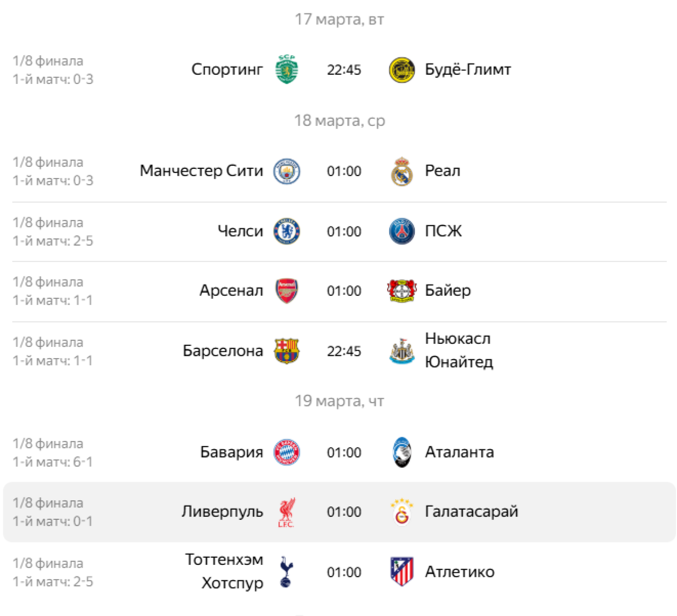Viewport: 677px width, 616px height.
Task: Click the Bayer Leverkusen crest
Action: point(402,291)
